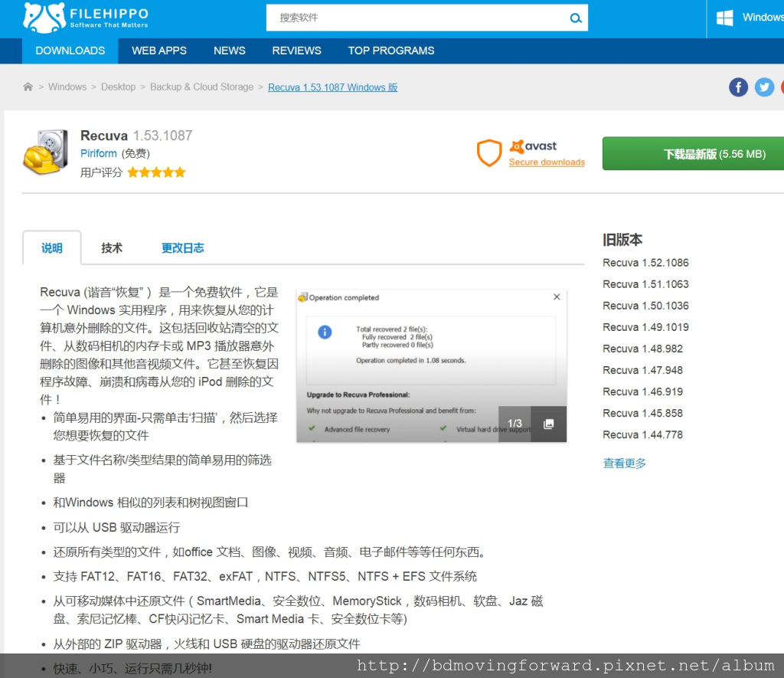Click the 1/3 image counter

pos(514,424)
